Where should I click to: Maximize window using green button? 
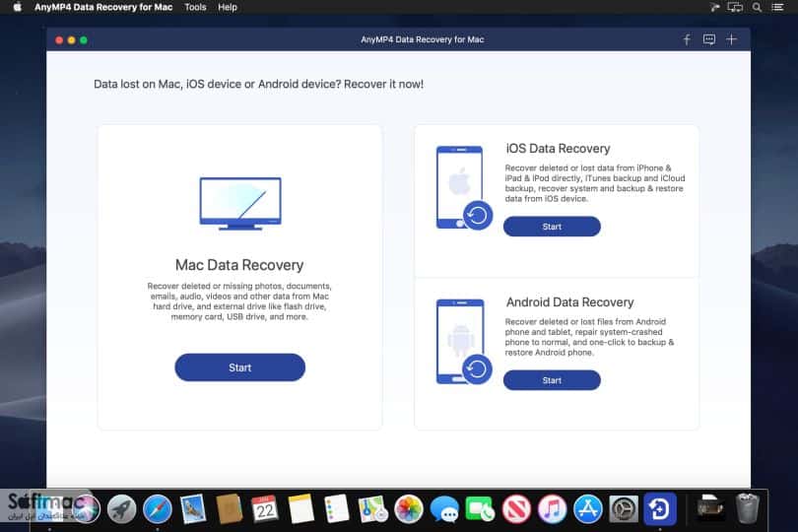[84, 39]
